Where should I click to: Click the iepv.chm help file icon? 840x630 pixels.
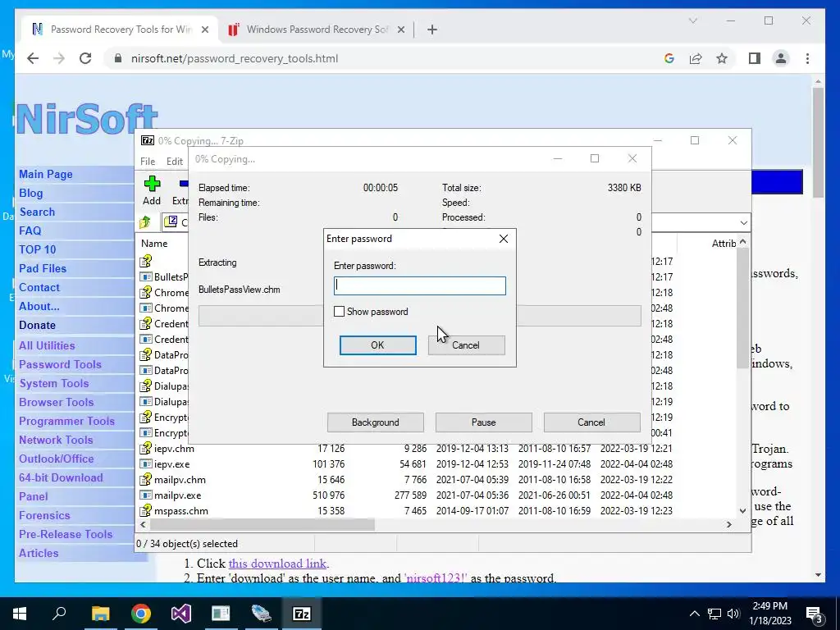tap(146, 449)
